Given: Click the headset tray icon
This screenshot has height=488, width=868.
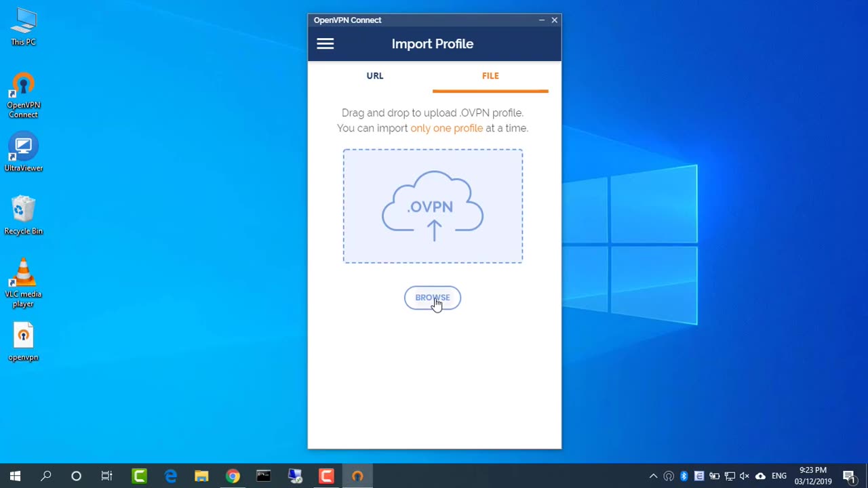Looking at the screenshot, I should (669, 476).
